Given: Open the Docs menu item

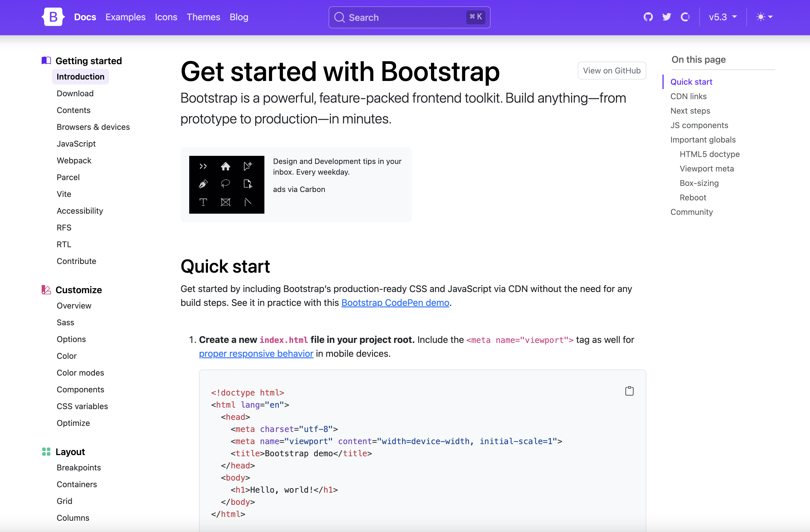Looking at the screenshot, I should (x=85, y=17).
